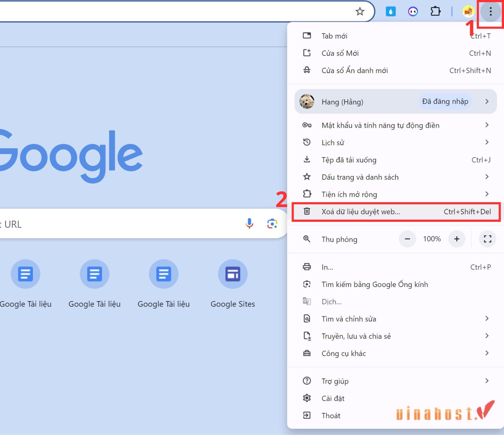Expand the 'Lịch sử' submenu chevron
The width and height of the screenshot is (504, 436).
click(x=487, y=142)
